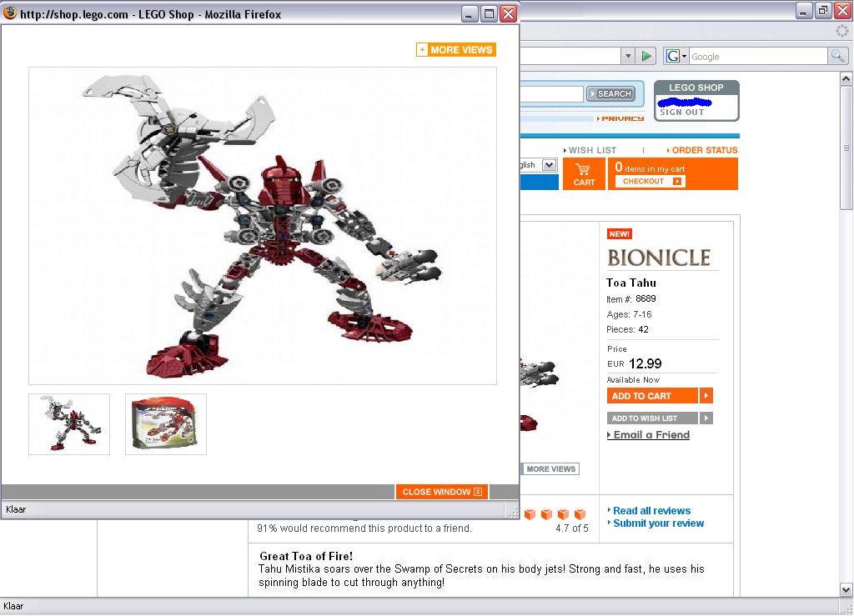Open the ORDER STATUS link

tap(702, 150)
